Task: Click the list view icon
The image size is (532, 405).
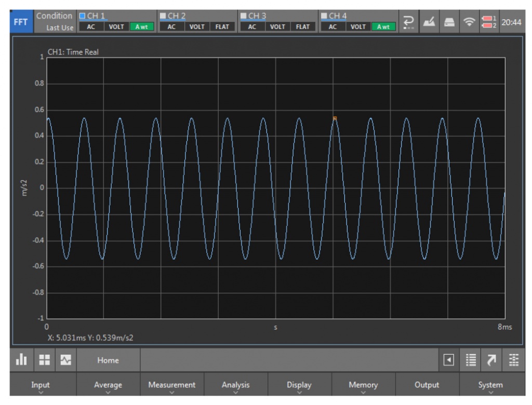Action: 471,360
